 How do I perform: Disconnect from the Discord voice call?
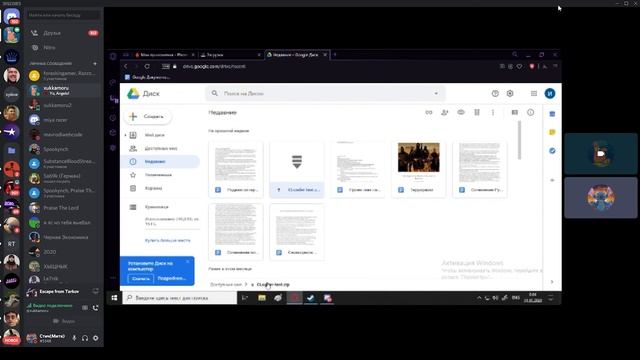pyautogui.click(x=96, y=308)
